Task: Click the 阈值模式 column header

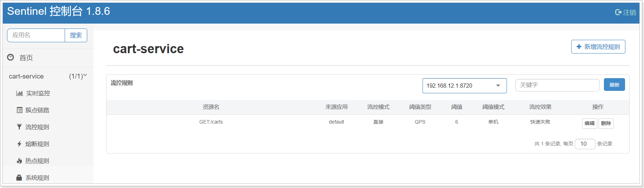Action: point(493,107)
